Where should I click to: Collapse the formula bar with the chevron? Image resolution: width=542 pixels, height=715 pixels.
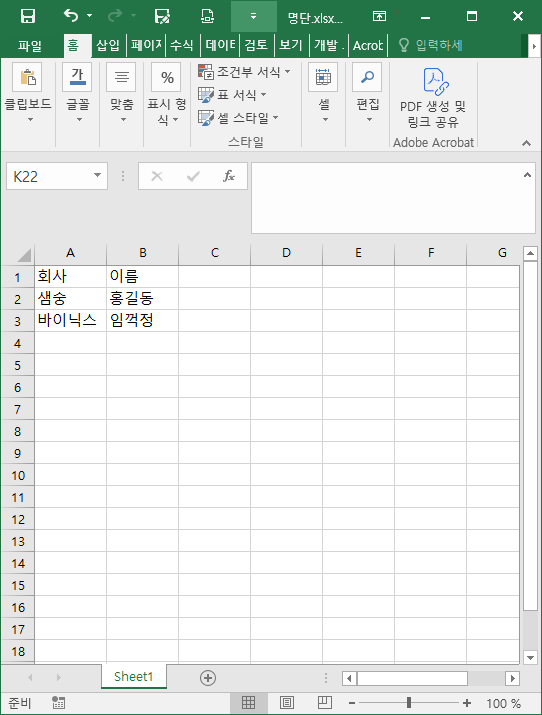527,175
